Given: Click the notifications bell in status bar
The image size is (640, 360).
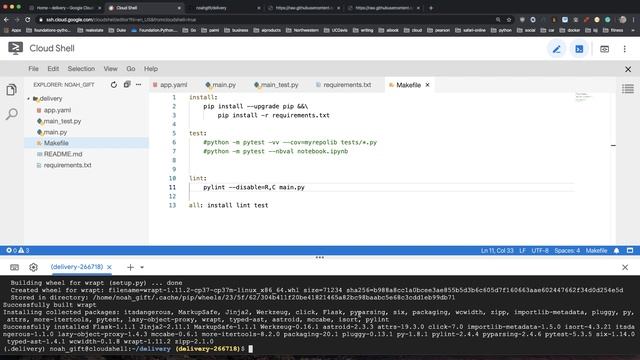Looking at the screenshot, I should click(616, 251).
